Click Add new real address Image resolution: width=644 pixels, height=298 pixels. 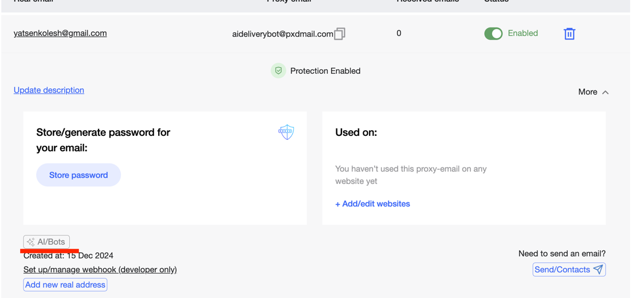point(65,285)
